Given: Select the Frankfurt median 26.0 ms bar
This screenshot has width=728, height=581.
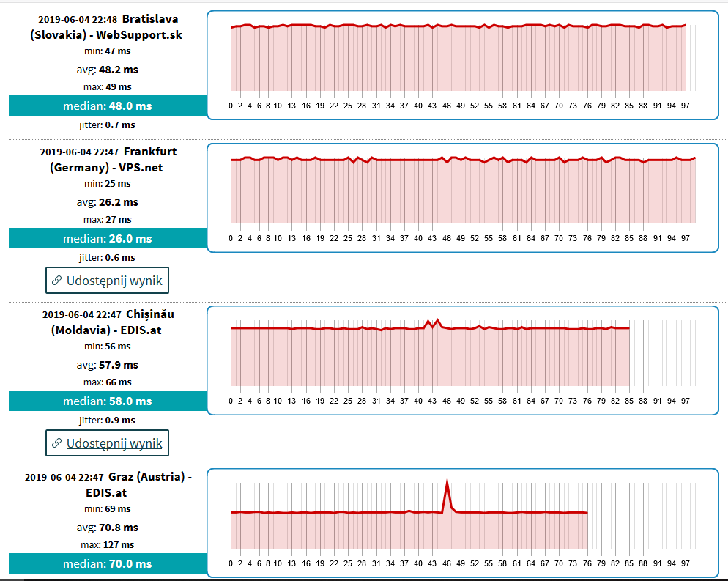Looking at the screenshot, I should tap(108, 238).
